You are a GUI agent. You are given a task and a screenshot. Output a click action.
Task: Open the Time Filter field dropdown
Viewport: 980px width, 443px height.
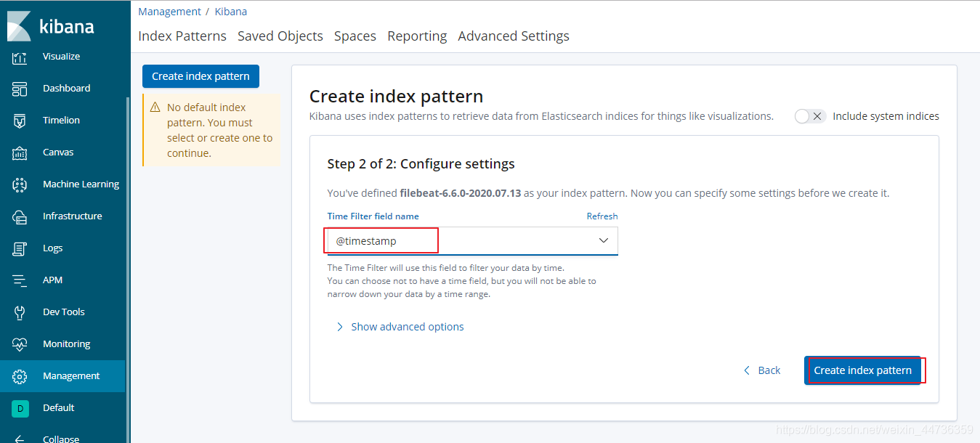pos(472,241)
